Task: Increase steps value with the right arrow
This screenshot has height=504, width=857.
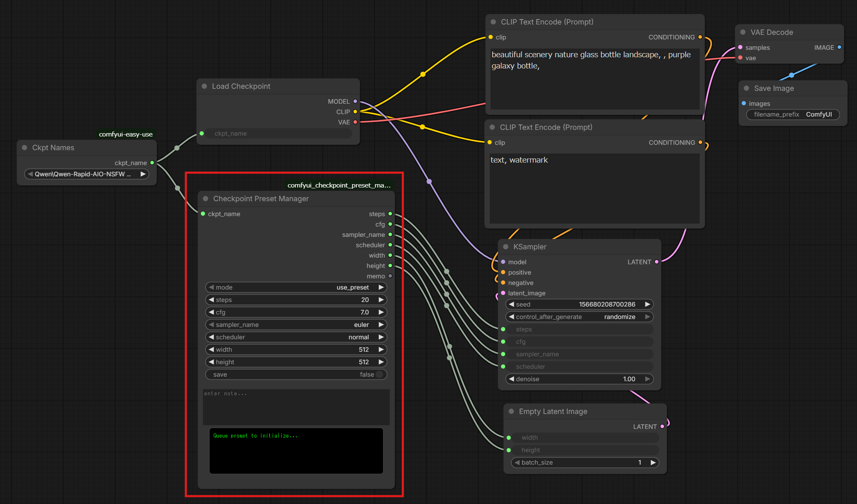Action: pyautogui.click(x=381, y=300)
